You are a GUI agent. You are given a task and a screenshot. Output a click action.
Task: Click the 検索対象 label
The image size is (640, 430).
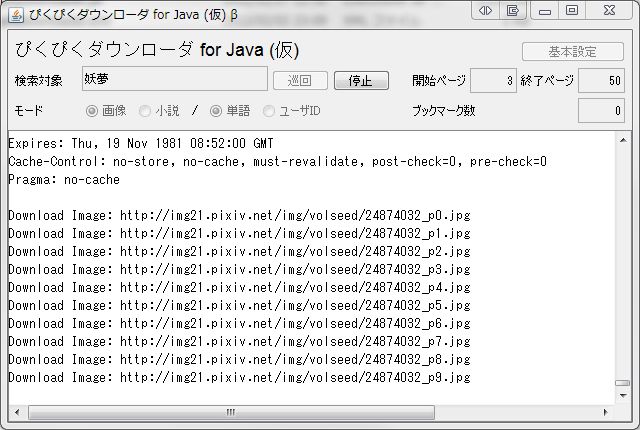pyautogui.click(x=38, y=80)
